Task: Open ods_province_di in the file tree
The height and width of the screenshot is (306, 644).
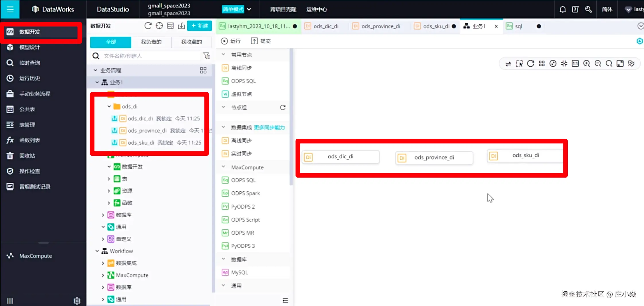Action: point(147,131)
